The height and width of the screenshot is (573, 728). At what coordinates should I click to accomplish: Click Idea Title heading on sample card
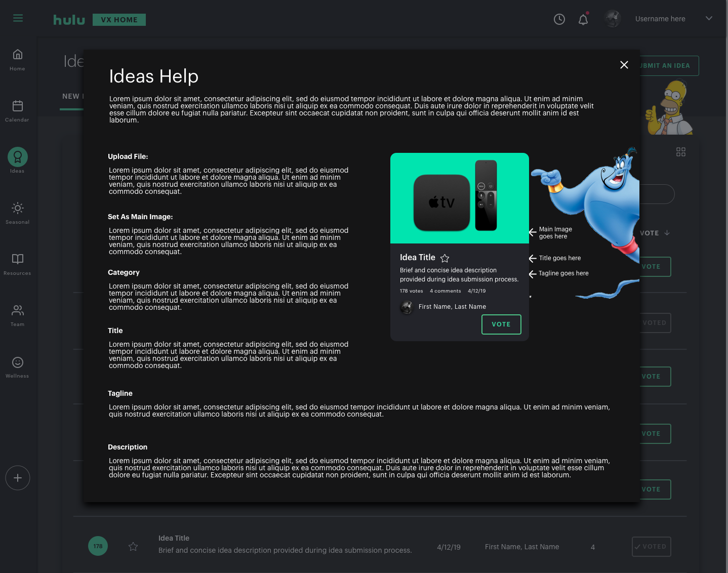coord(418,257)
